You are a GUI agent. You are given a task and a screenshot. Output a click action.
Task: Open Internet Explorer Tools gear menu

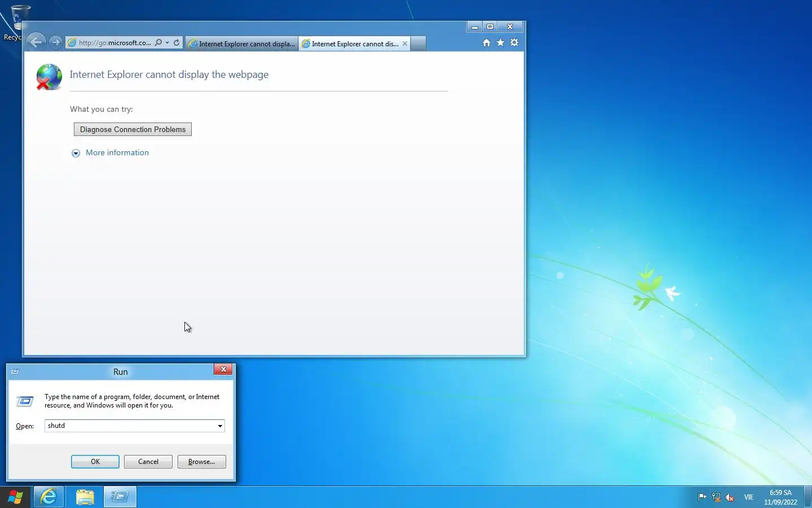click(x=514, y=43)
